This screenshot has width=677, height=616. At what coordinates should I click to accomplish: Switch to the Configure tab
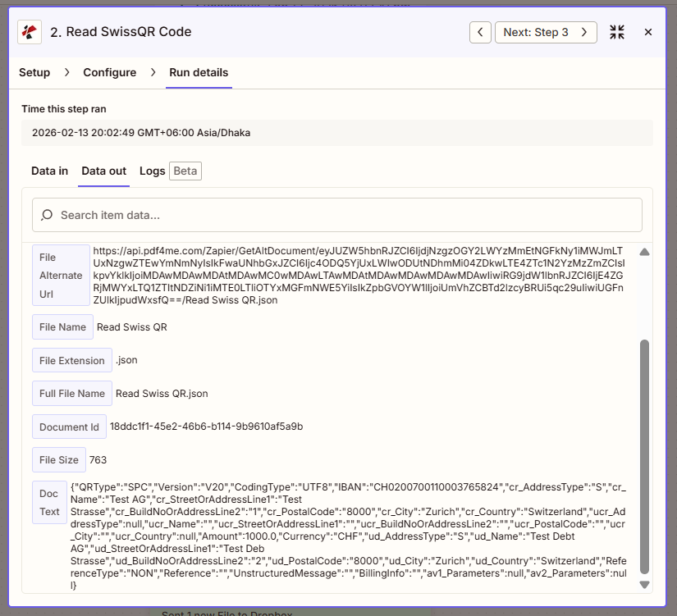109,72
